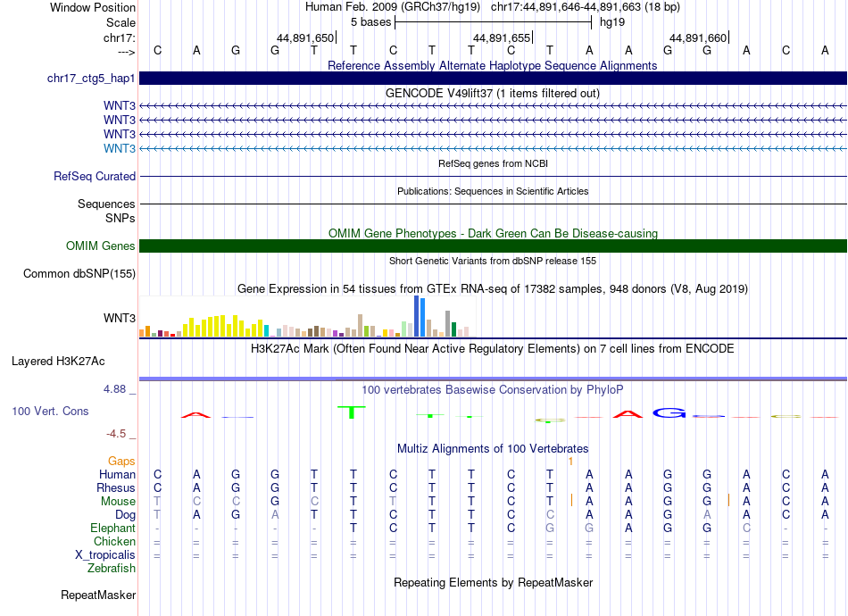Click the RefSeq Curated label
The width and height of the screenshot is (848, 616).
coord(95,176)
